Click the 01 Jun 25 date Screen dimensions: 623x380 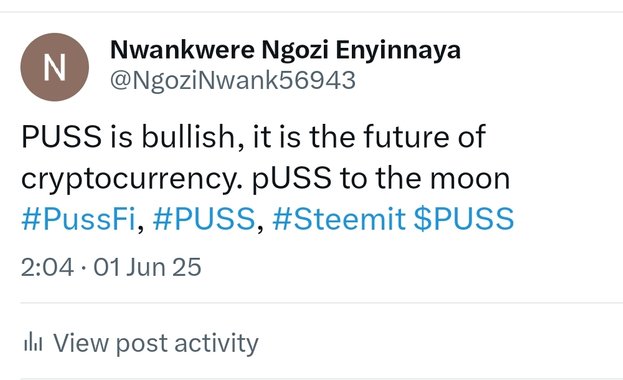147,267
